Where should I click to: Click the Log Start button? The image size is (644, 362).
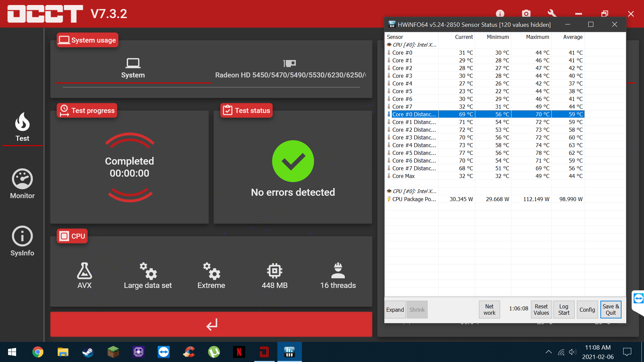(563, 310)
